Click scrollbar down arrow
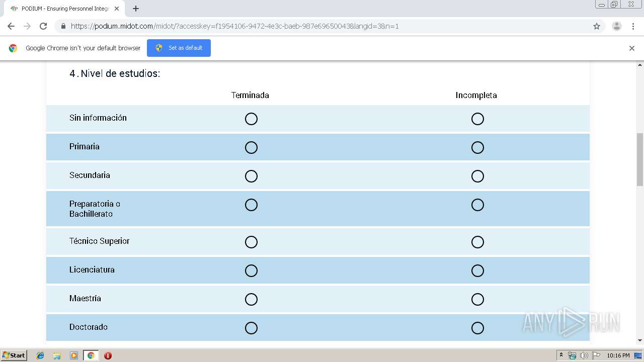The height and width of the screenshot is (362, 644). coord(640,340)
